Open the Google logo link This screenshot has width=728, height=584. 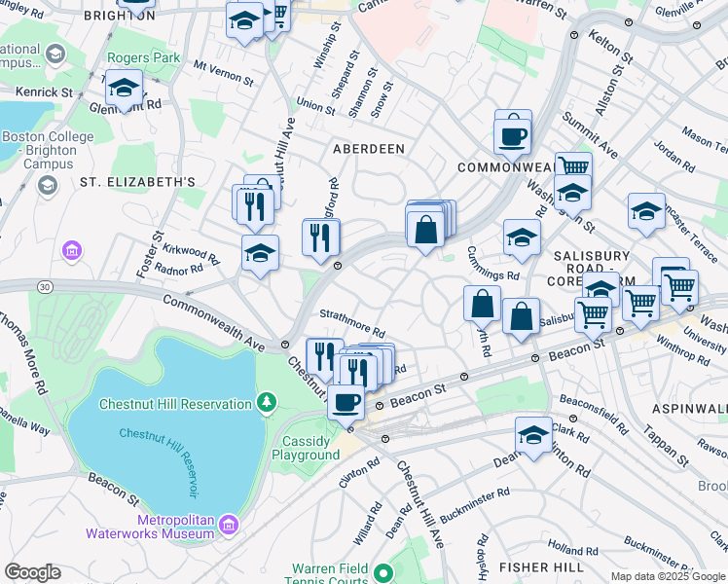click(32, 572)
